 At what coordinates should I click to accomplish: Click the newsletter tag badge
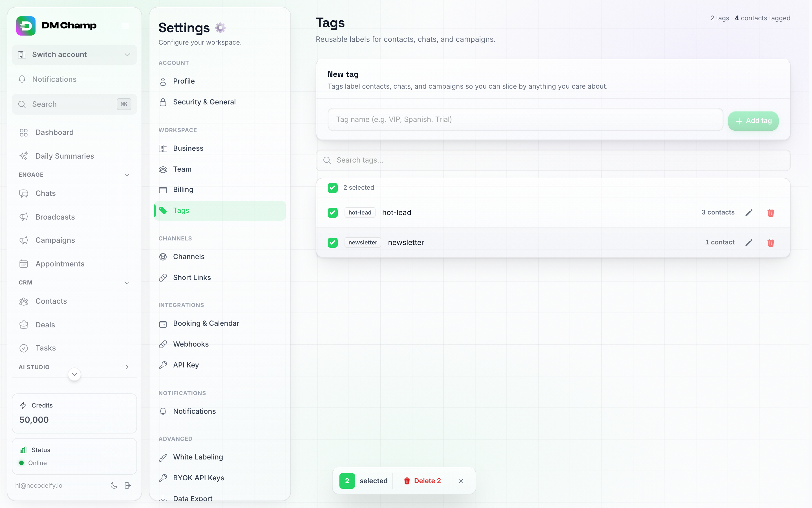363,243
